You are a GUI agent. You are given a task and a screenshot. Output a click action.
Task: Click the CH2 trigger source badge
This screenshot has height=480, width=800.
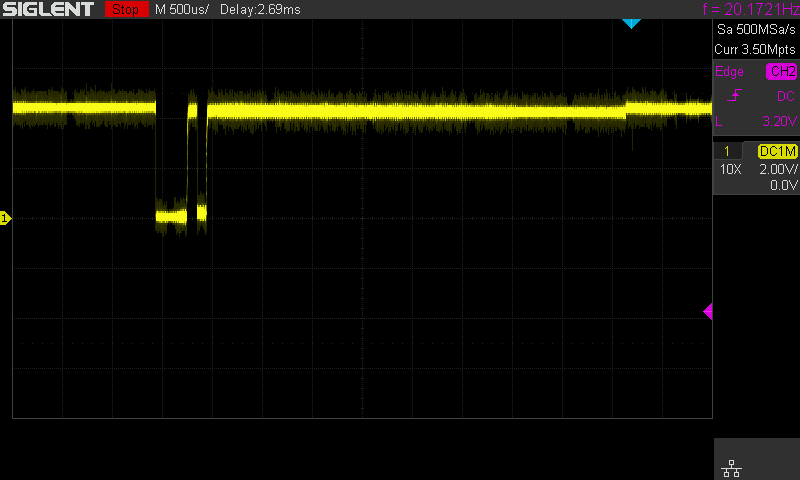tap(781, 72)
